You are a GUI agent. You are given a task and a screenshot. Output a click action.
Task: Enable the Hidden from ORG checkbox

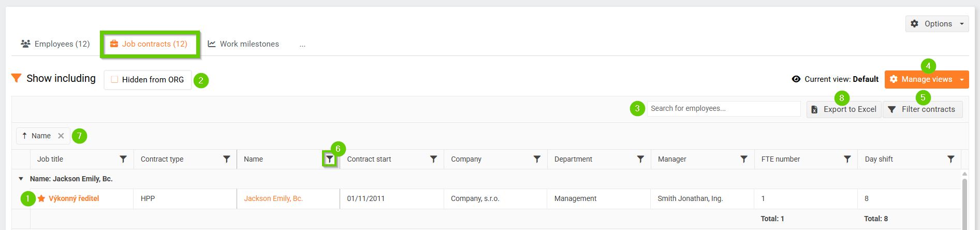click(x=114, y=80)
